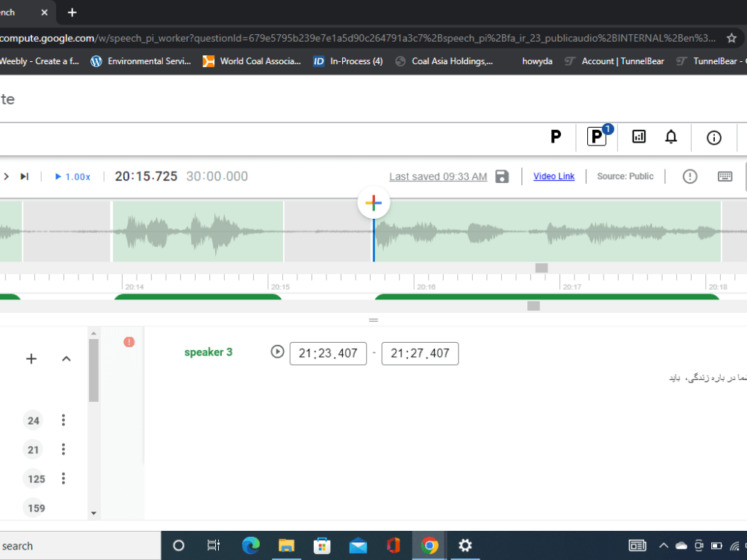Click the start time field showing 21:23,407
The image size is (747, 560).
coord(328,353)
